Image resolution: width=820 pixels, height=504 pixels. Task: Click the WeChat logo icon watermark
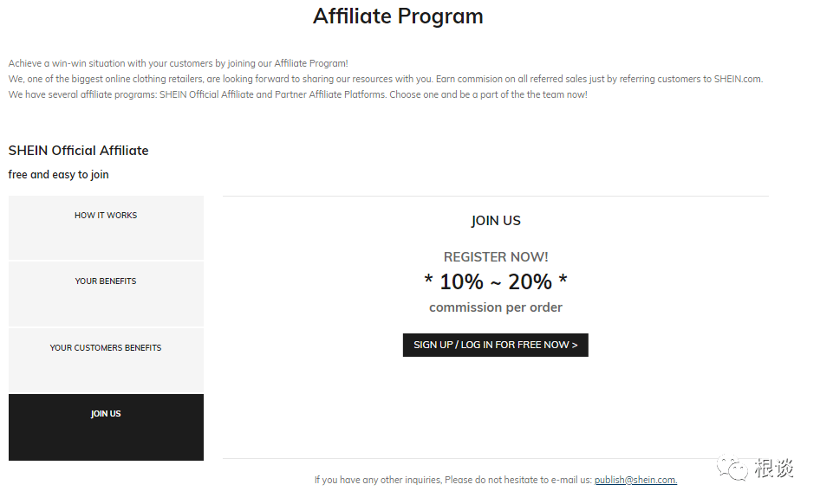click(x=738, y=468)
